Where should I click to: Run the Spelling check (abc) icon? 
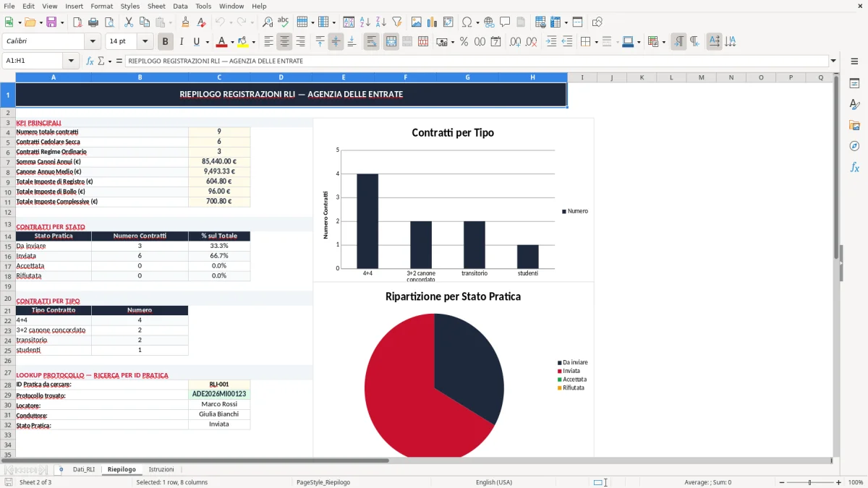click(x=284, y=22)
